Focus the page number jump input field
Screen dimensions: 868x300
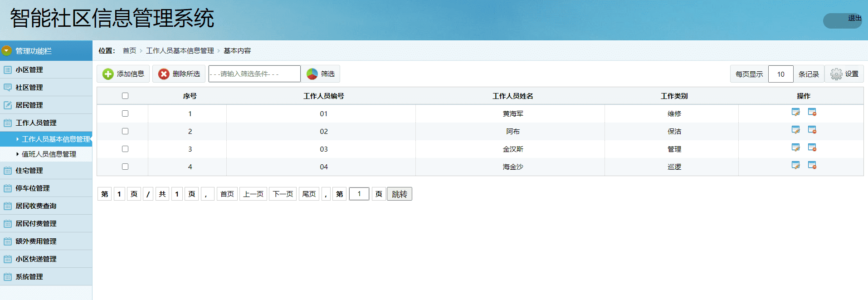[x=359, y=194]
